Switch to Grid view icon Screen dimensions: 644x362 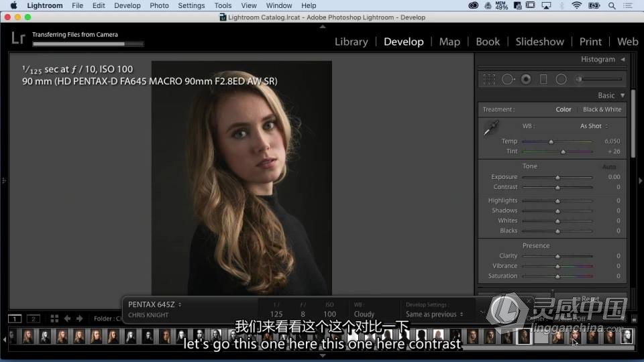click(54, 318)
